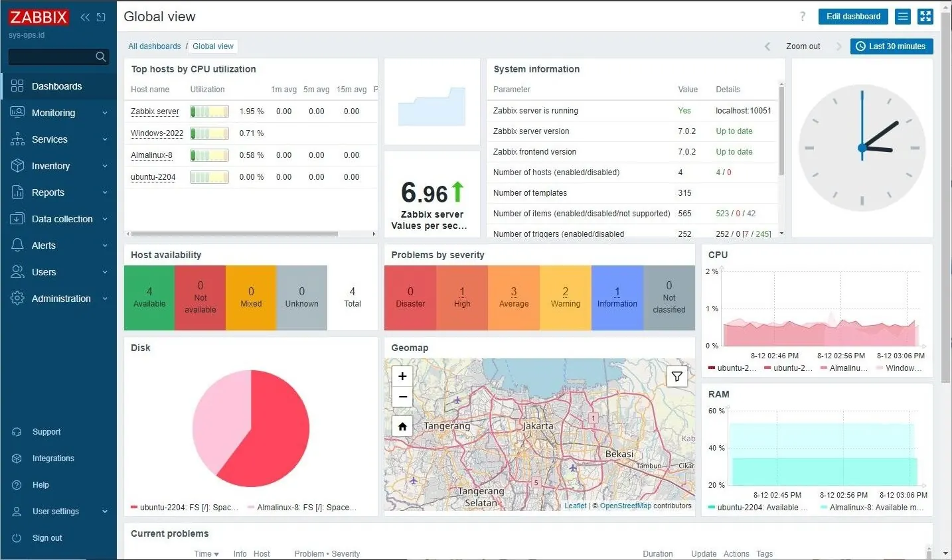
Task: Expand the Alerts menu chevron
Action: click(x=105, y=245)
